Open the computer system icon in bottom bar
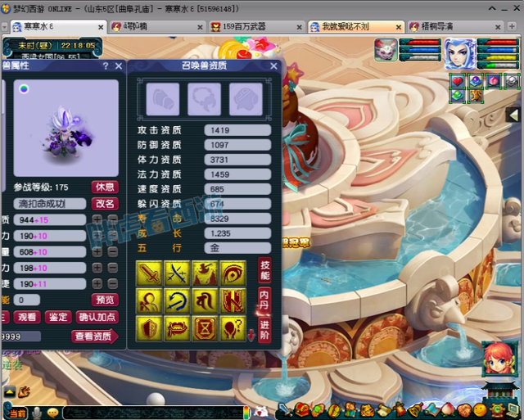 [x=513, y=411]
